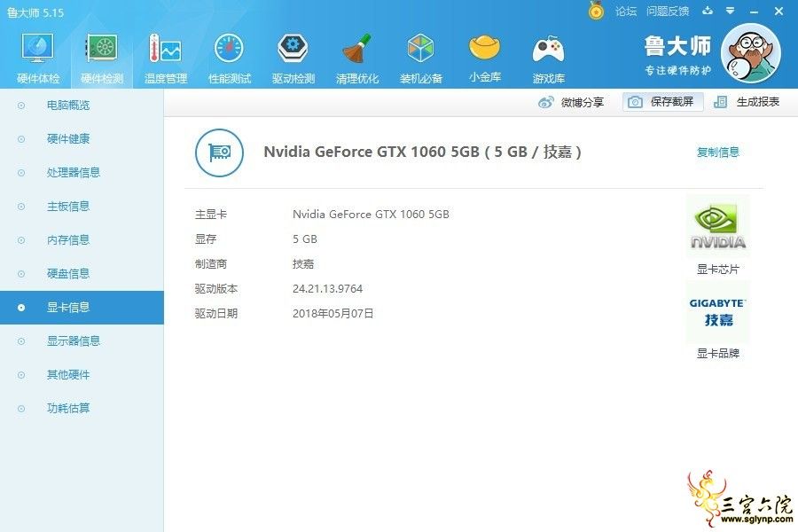Click the skin icon beside 问题反馈

[x=708, y=11]
